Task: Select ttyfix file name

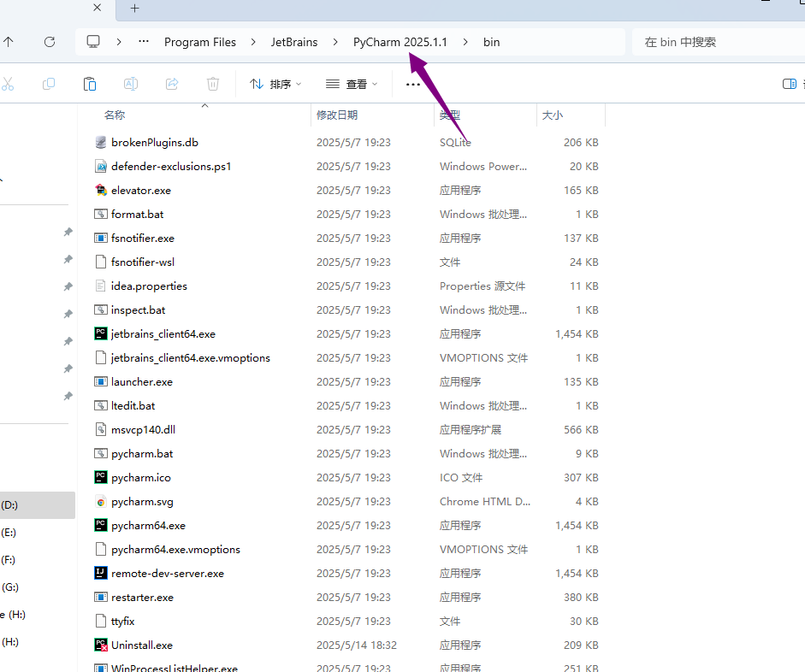Action: tap(122, 622)
